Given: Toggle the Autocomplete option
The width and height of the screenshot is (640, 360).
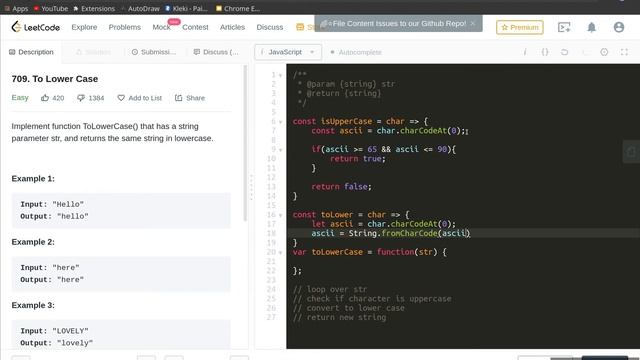Looking at the screenshot, I should pyautogui.click(x=356, y=52).
